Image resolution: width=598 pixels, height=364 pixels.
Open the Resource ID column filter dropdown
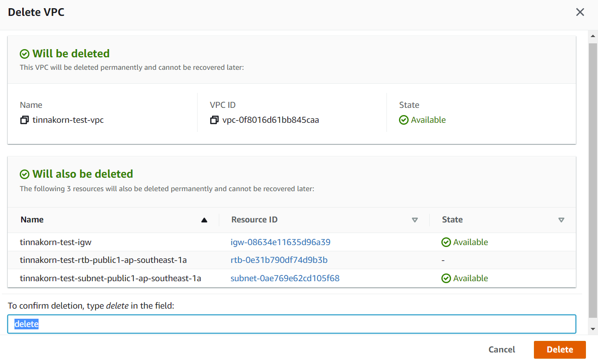[415, 220]
